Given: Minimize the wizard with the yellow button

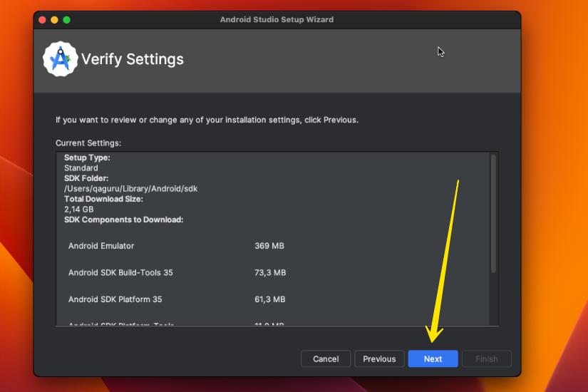Looking at the screenshot, I should click(x=54, y=20).
